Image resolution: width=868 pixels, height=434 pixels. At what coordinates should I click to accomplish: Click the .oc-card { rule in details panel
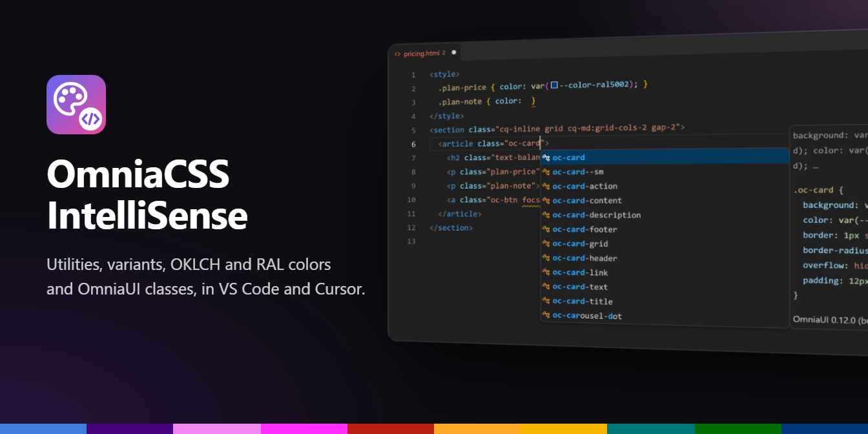(818, 190)
